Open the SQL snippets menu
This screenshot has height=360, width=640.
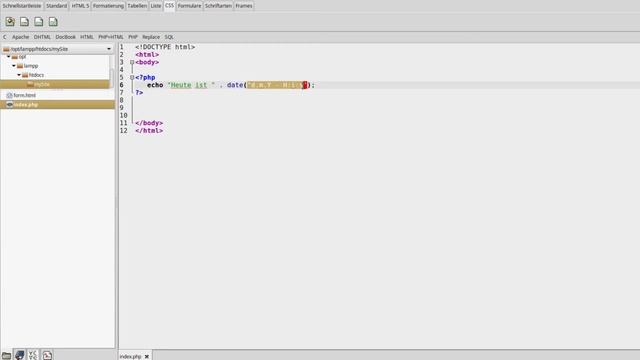click(169, 37)
